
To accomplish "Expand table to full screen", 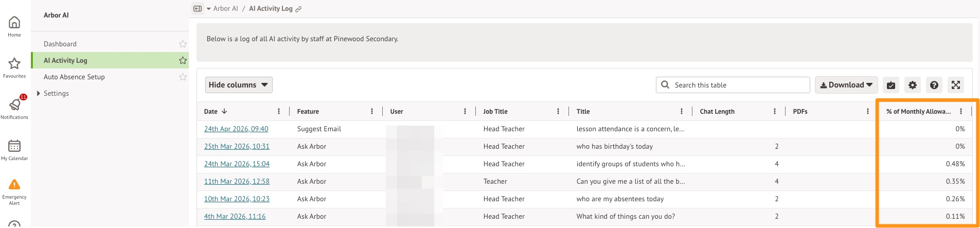I will 955,85.
